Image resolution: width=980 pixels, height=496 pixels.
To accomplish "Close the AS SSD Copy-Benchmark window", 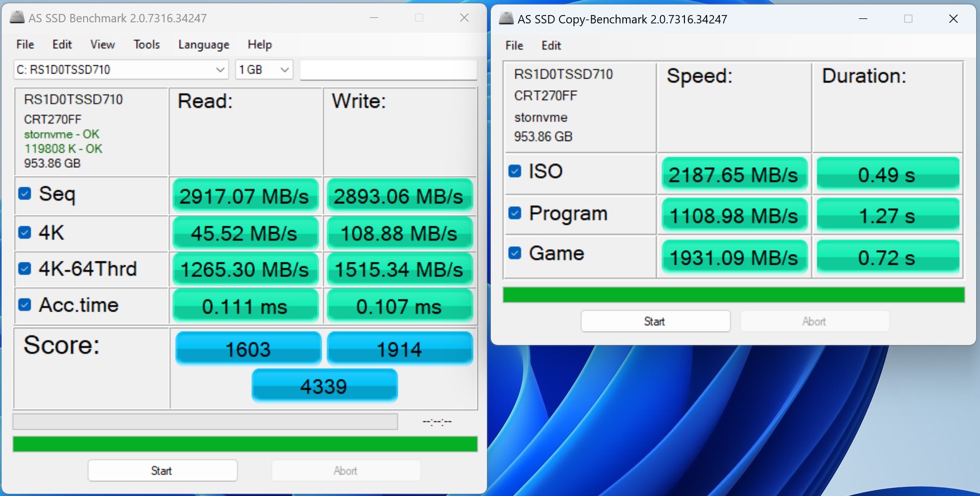I will coord(953,19).
